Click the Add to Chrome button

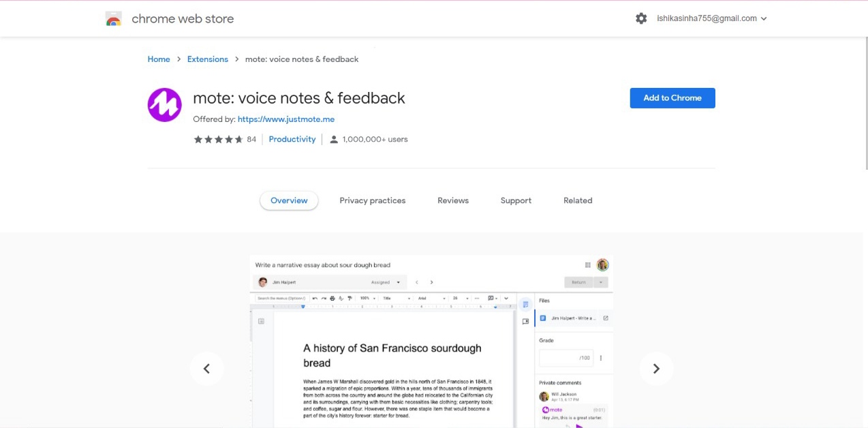pos(672,97)
